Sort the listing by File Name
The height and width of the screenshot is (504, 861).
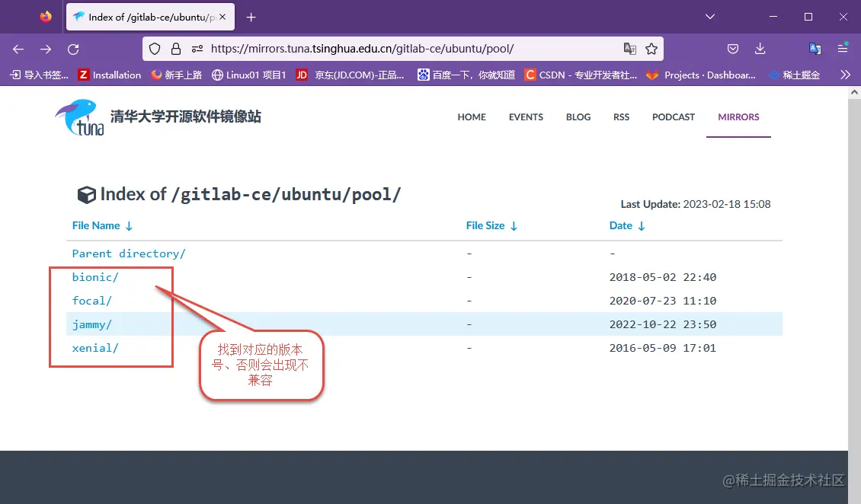pos(102,225)
